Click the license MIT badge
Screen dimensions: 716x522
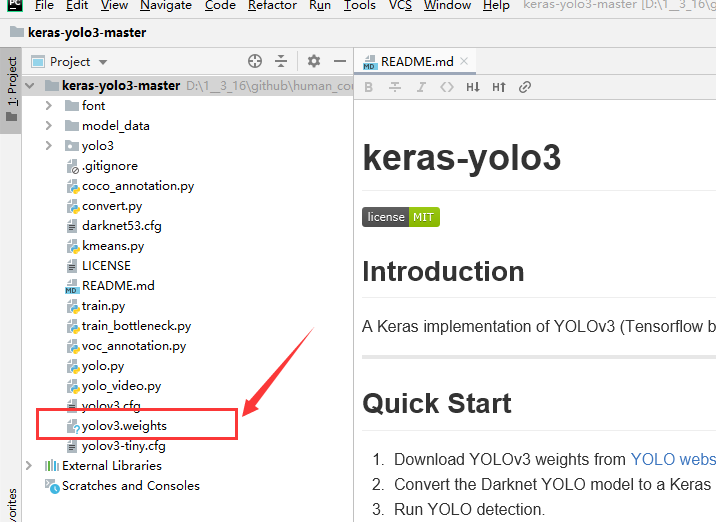(x=400, y=217)
